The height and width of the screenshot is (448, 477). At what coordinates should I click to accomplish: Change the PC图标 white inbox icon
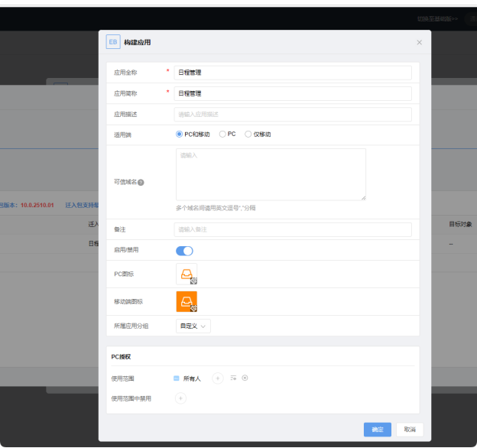pos(187,274)
